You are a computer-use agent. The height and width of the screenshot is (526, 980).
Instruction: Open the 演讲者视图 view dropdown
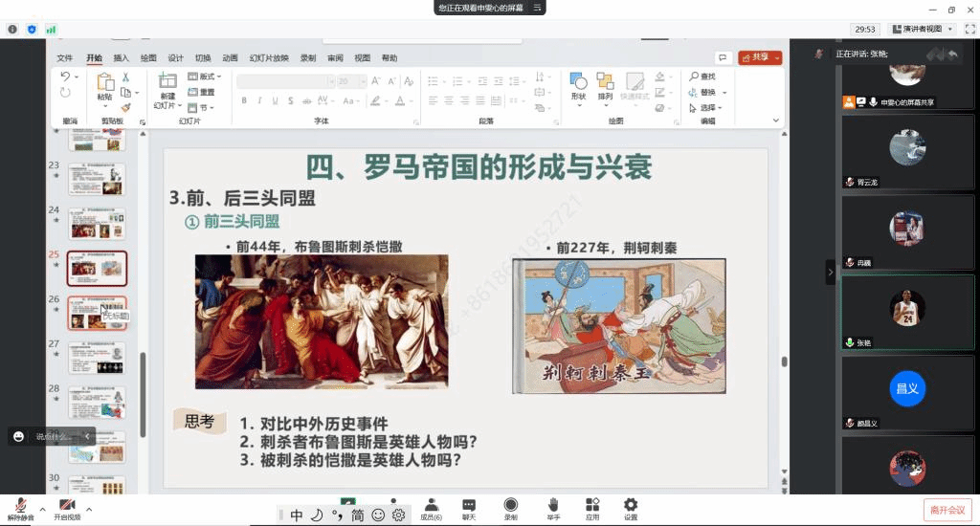click(921, 29)
